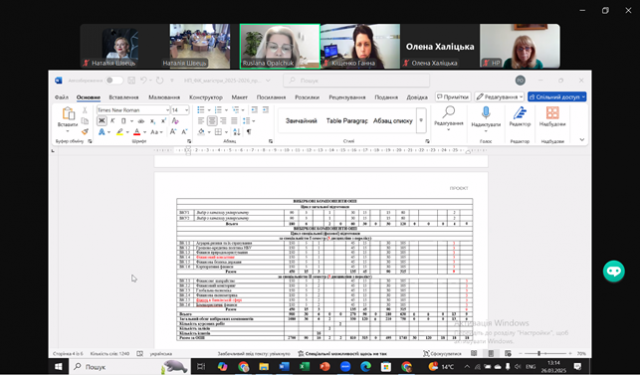The height and width of the screenshot is (375, 640).
Task: Open the green chat bot bubble icon
Action: pyautogui.click(x=613, y=271)
